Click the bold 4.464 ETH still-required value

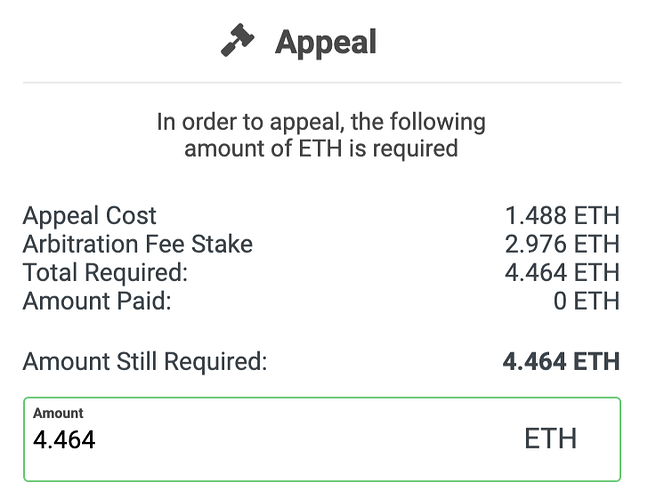[x=561, y=362]
